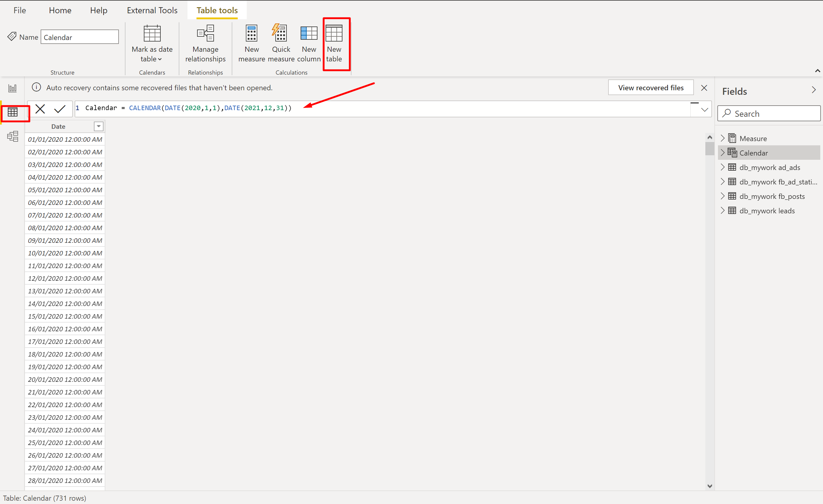The width and height of the screenshot is (823, 504).
Task: Select the 15/01/2020 12:00:00 AM cell
Action: (65, 316)
